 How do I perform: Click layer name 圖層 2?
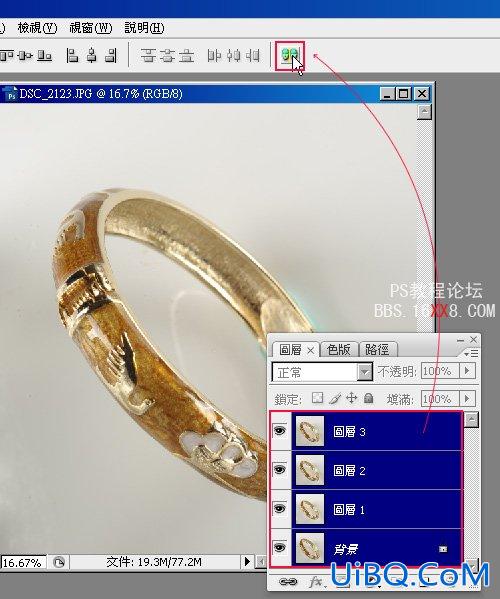[349, 471]
